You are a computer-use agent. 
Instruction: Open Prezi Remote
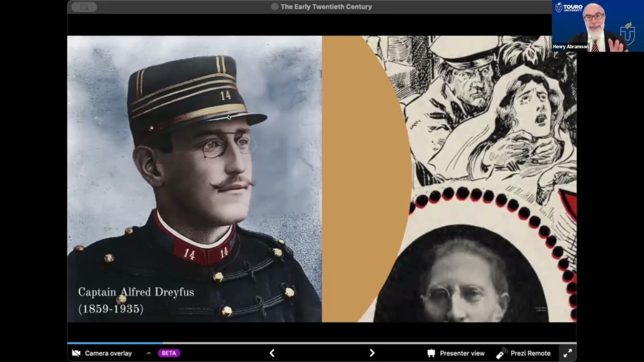tap(523, 353)
